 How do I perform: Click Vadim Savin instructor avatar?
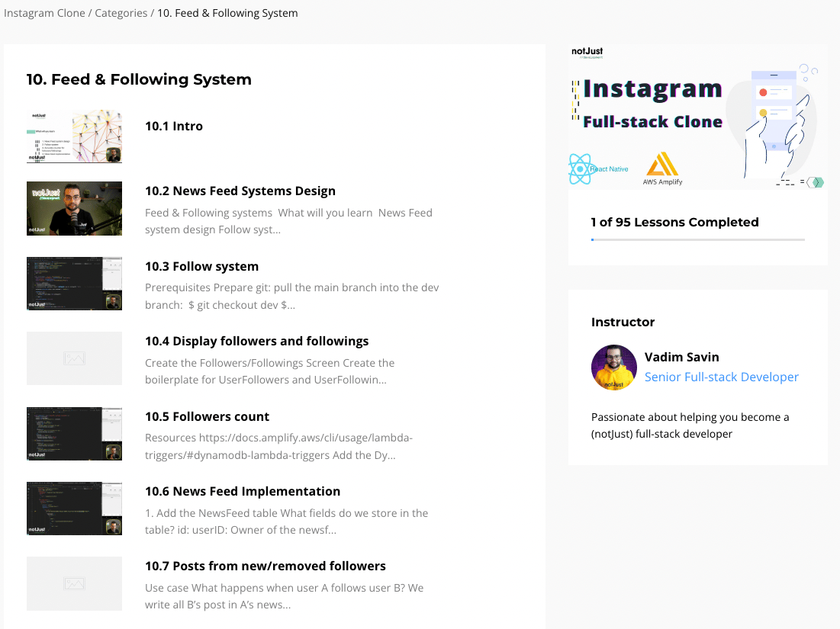(x=614, y=367)
